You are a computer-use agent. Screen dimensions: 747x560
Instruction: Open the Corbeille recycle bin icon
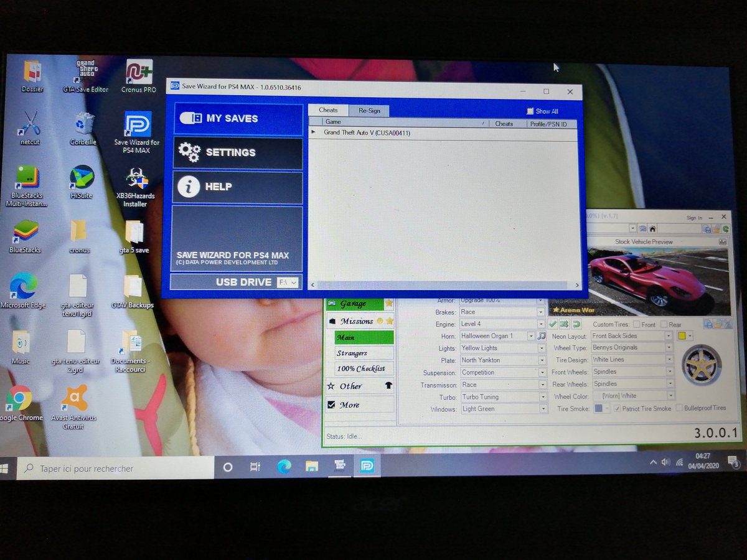click(83, 128)
